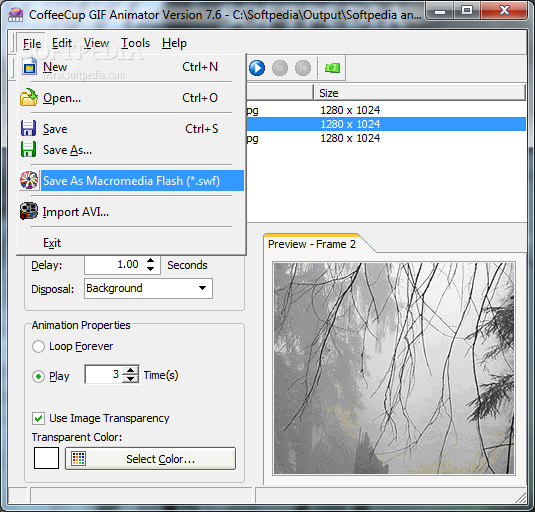Click the Select Color... button
The width and height of the screenshot is (535, 512).
click(x=150, y=459)
